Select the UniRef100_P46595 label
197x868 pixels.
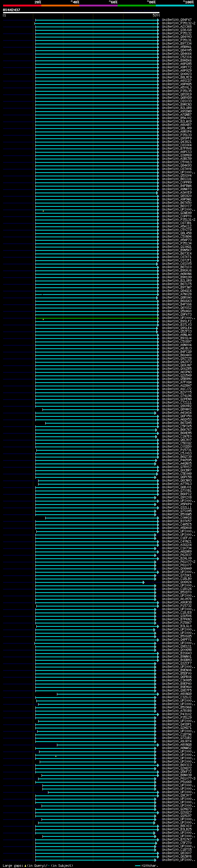(177, 460)
